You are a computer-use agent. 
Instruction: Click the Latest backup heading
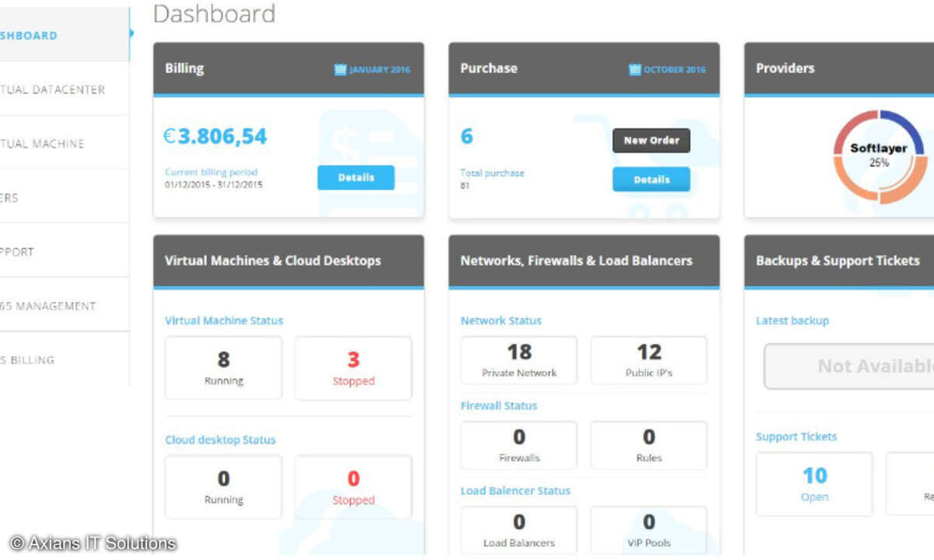click(x=792, y=320)
